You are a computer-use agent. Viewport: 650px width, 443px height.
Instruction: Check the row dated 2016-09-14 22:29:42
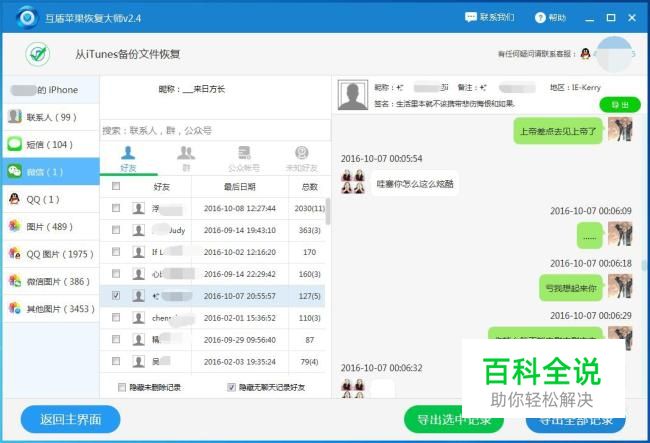pyautogui.click(x=116, y=274)
